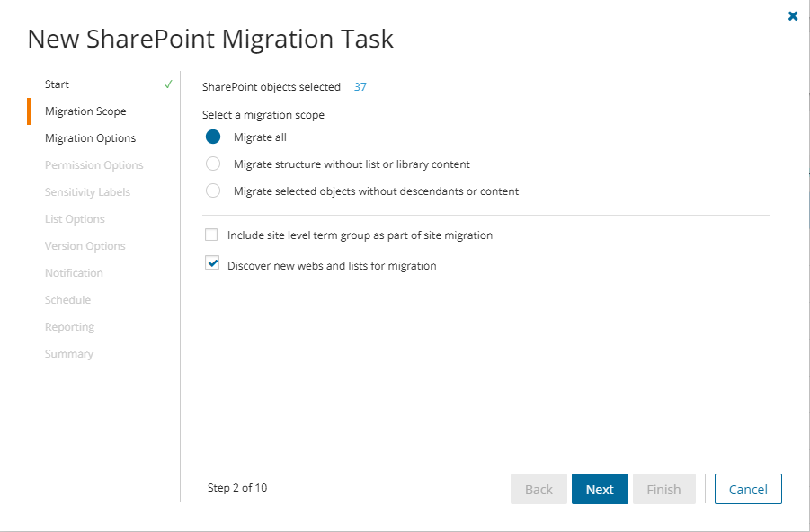810x532 pixels.
Task: Click the Next button
Action: pos(600,490)
